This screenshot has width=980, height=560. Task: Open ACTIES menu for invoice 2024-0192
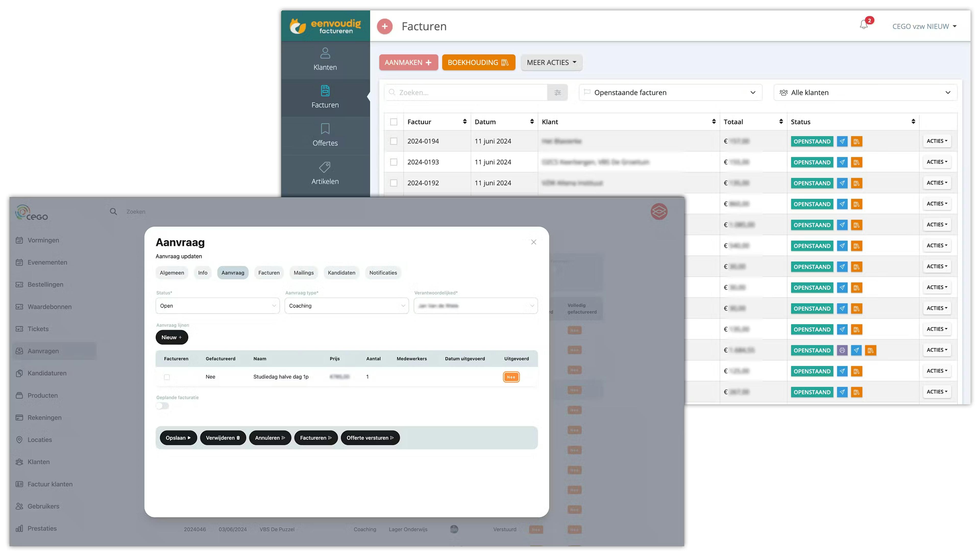tap(937, 183)
